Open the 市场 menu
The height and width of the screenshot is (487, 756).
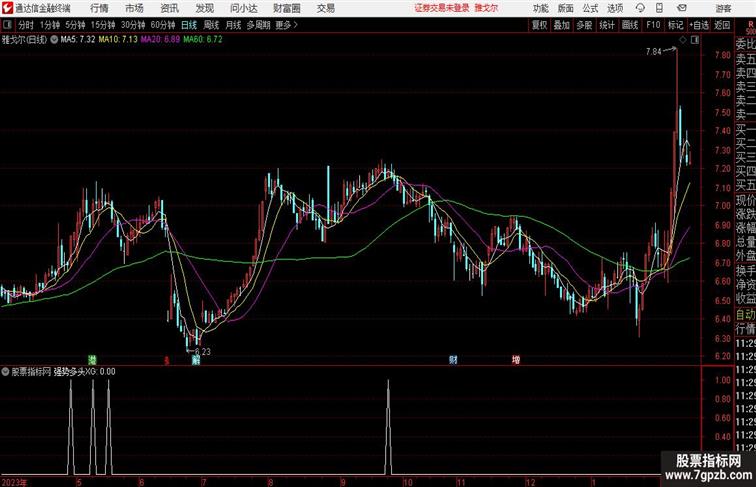coord(134,8)
